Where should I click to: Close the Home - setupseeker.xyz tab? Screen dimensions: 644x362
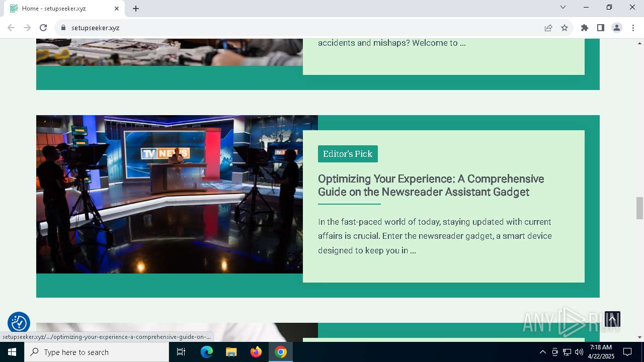117,9
